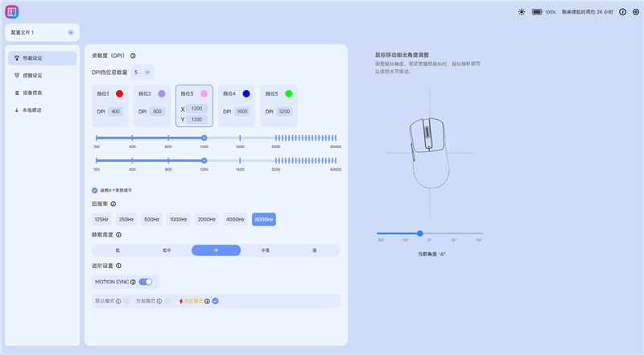This screenshot has width=644, height=355.
Task: Click the app logo in top-left corner
Action: [x=11, y=12]
